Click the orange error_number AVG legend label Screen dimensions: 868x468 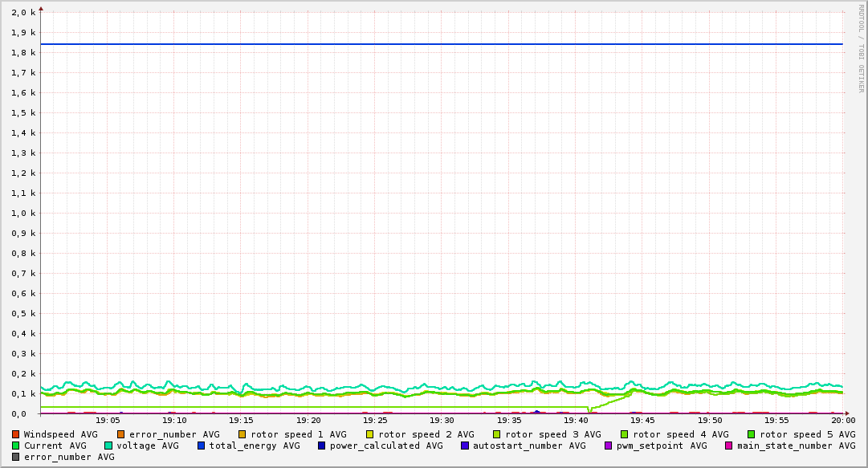(174, 435)
